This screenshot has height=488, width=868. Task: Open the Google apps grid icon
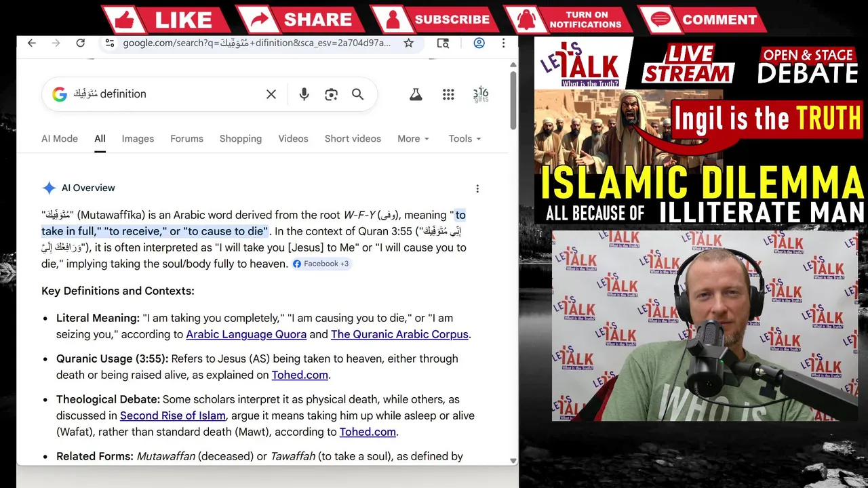point(448,94)
